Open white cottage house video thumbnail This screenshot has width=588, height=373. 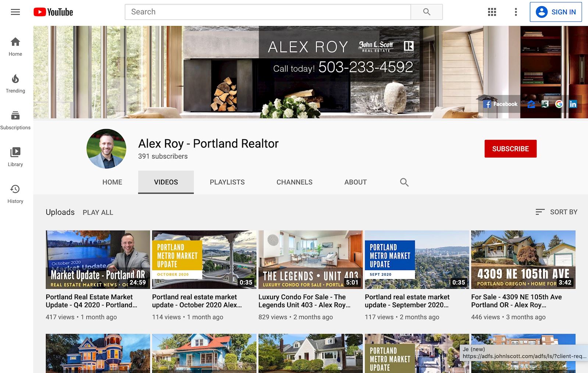tap(310, 354)
